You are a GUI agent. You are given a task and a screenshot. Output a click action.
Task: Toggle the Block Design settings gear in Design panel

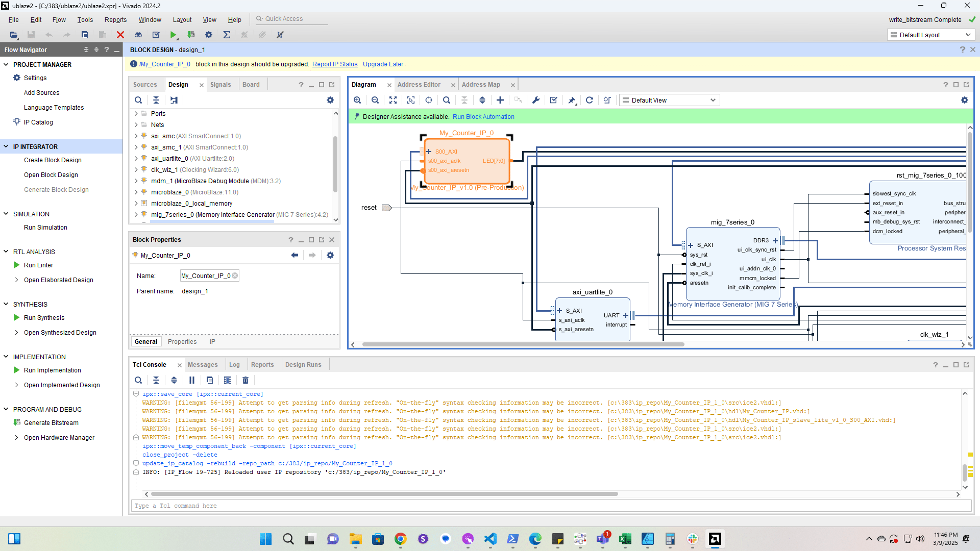[330, 100]
